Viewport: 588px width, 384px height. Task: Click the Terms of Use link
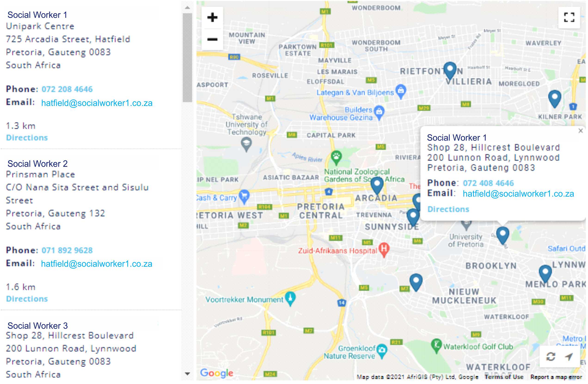pyautogui.click(x=504, y=377)
